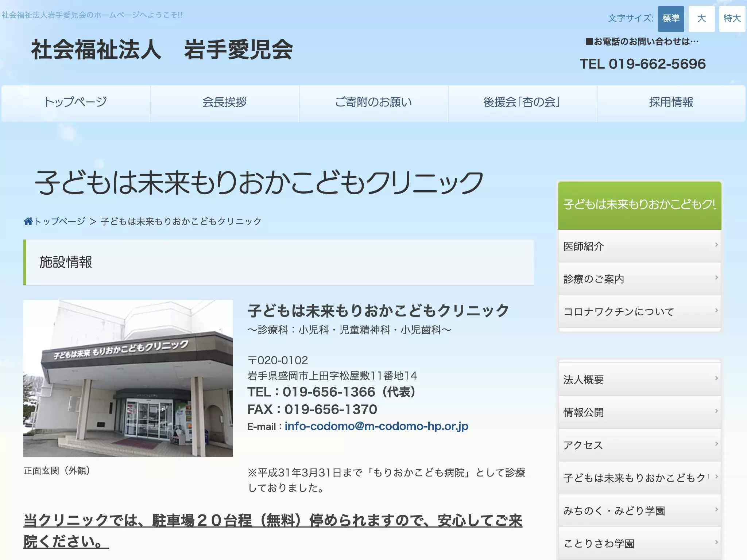Click the トップページ breadcrumb link
Screen dimensions: 747x560
coord(59,221)
